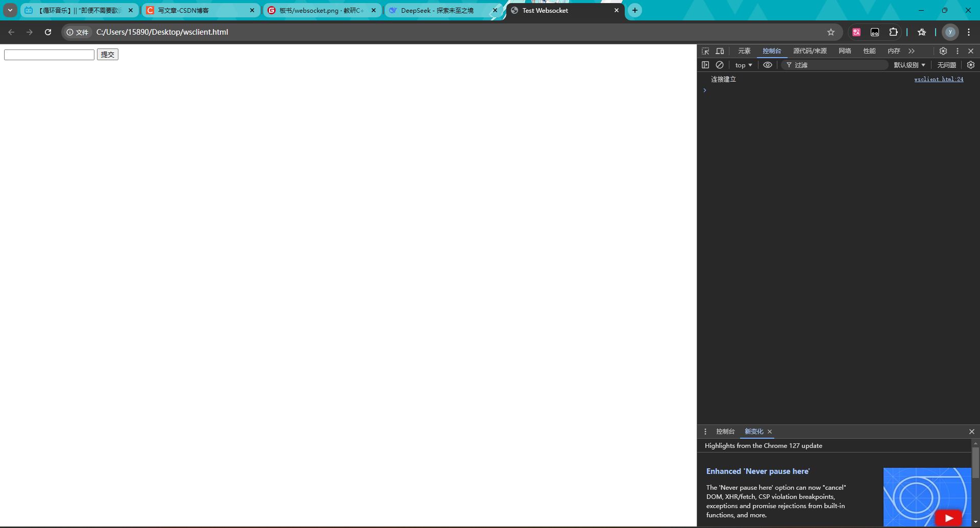Bookmark this page with star icon
The width and height of the screenshot is (980, 528).
tap(831, 32)
